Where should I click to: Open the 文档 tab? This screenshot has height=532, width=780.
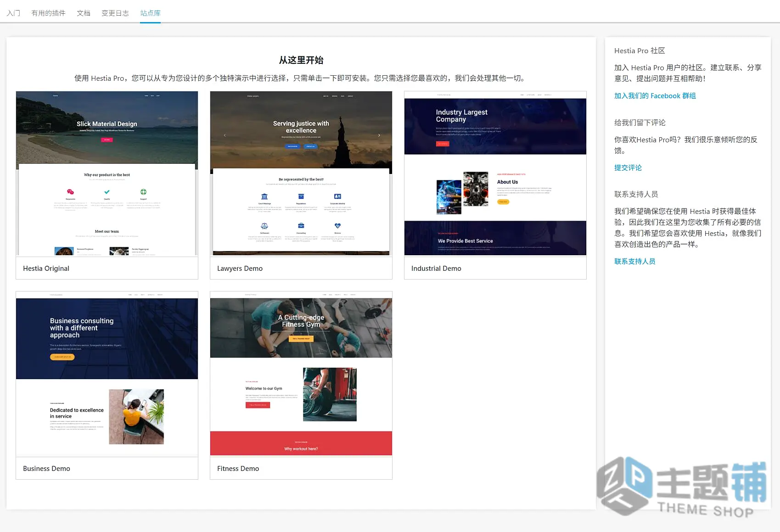[84, 13]
